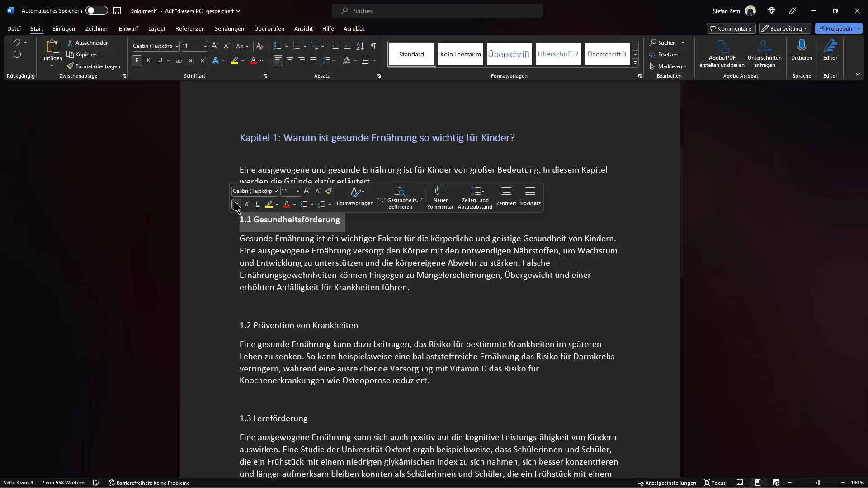Screen dimensions: 868x488
Task: Decrease font size in ribbon
Action: [226, 46]
